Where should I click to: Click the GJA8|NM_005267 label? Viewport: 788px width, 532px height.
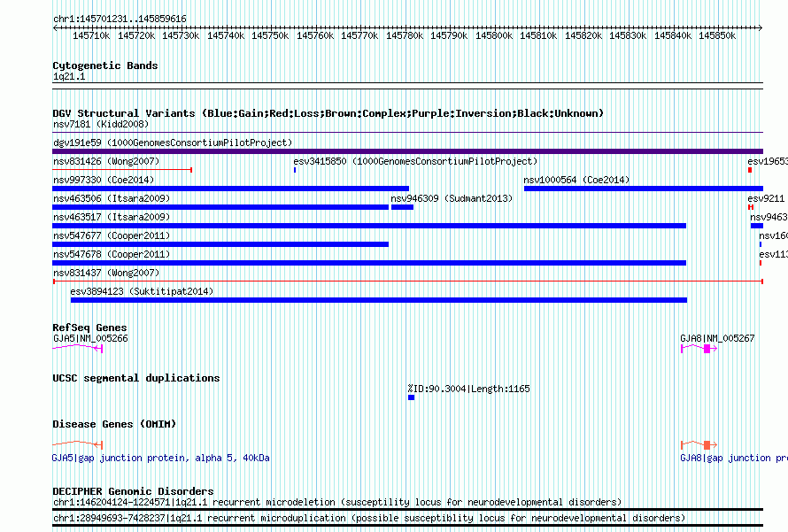tap(717, 338)
